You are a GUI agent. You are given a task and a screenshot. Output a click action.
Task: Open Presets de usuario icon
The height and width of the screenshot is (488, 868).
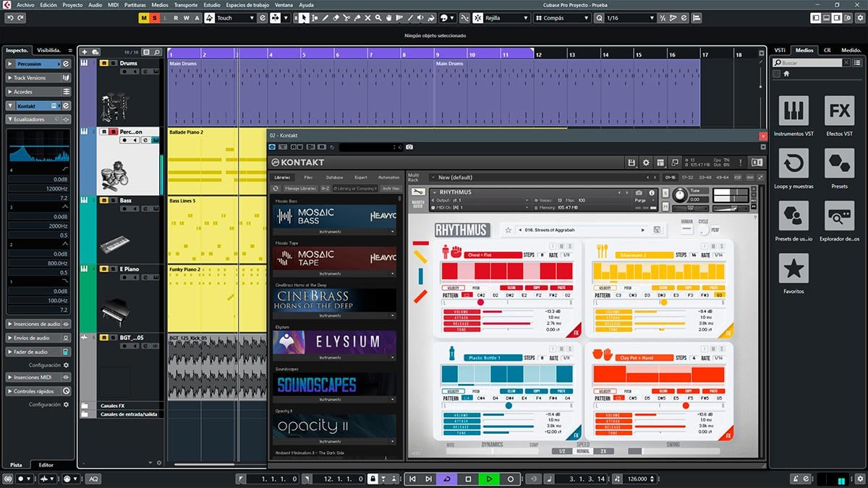click(793, 216)
